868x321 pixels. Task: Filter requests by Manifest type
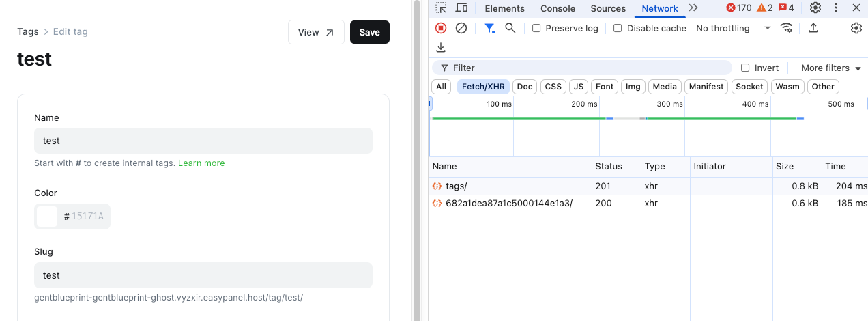tap(706, 87)
